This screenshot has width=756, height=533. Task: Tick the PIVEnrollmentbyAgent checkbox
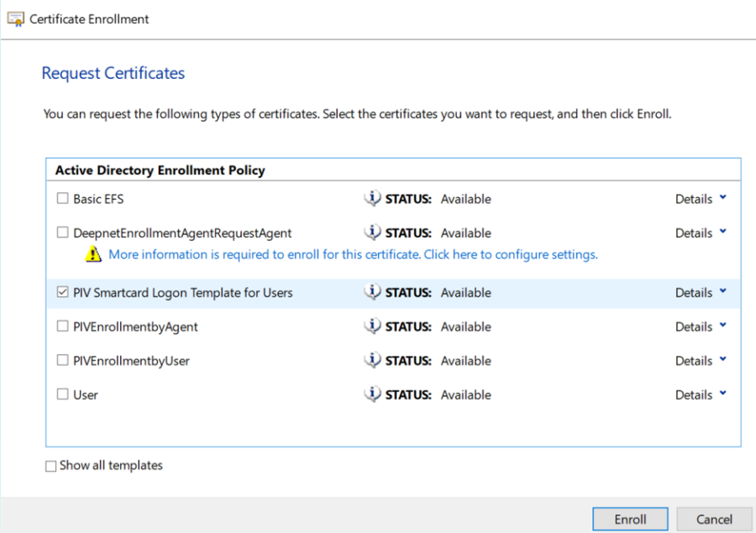coord(62,327)
